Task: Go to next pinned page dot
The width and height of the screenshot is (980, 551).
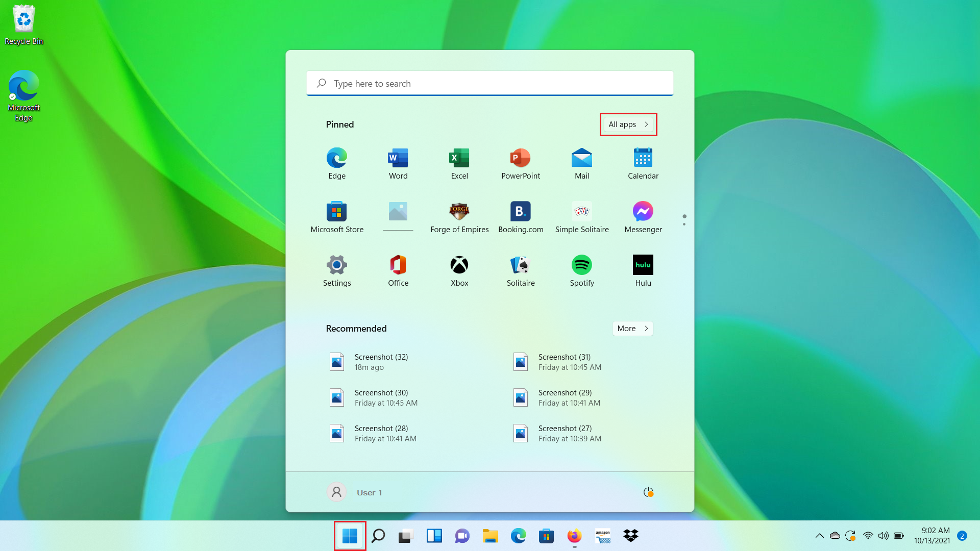Action: tap(684, 224)
